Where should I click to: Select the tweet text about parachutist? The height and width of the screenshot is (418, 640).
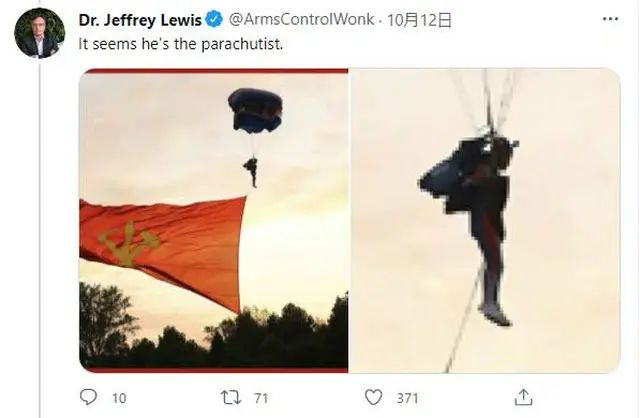click(x=180, y=44)
